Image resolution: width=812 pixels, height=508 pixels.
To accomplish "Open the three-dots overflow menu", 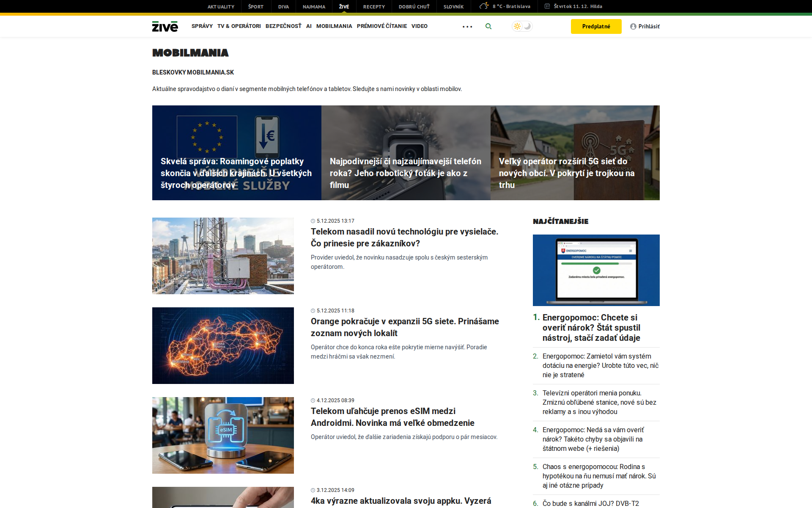I will pyautogui.click(x=467, y=26).
